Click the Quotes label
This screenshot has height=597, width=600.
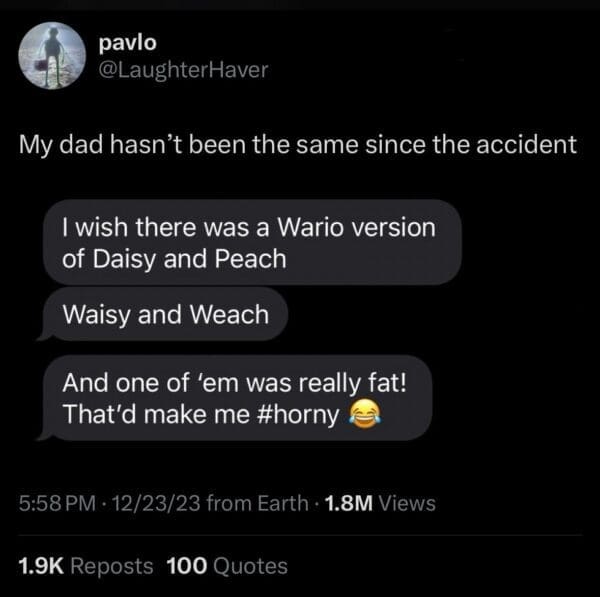[x=250, y=566]
